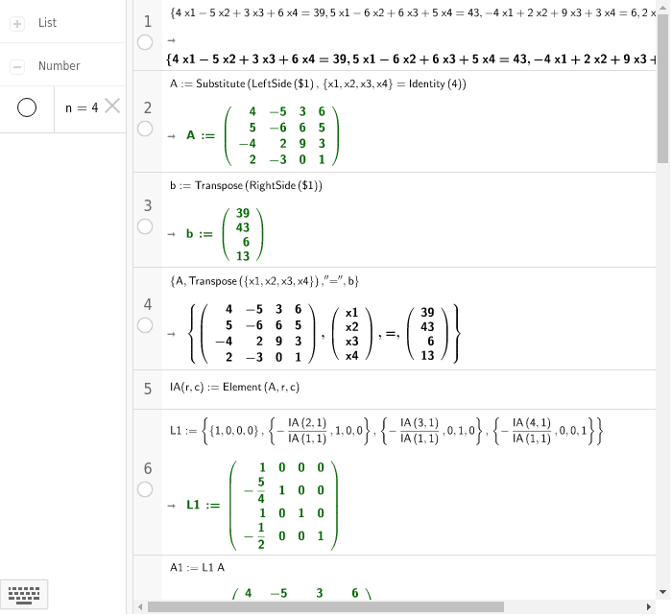
Task: Toggle visibility marker of CAS row 3
Action: tap(145, 226)
